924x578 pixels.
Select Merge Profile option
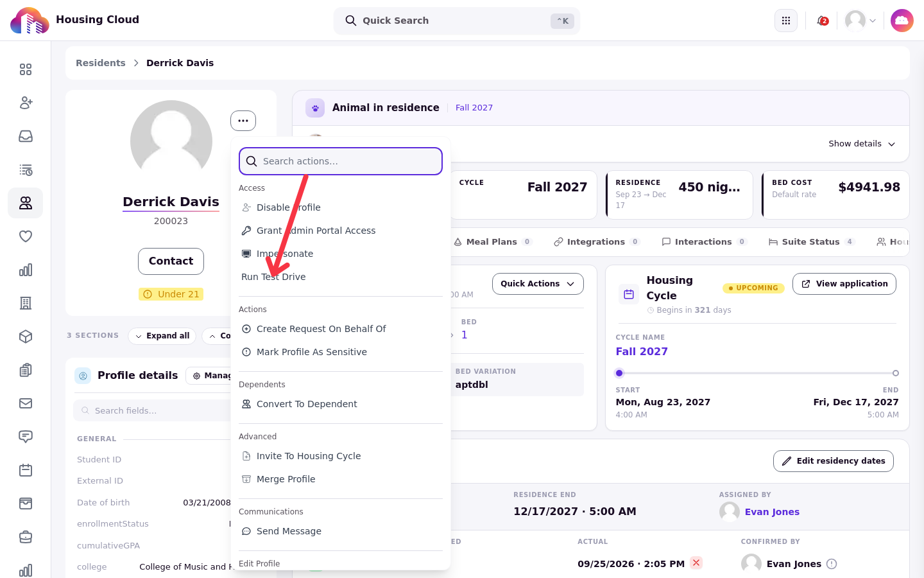pyautogui.click(x=341, y=479)
